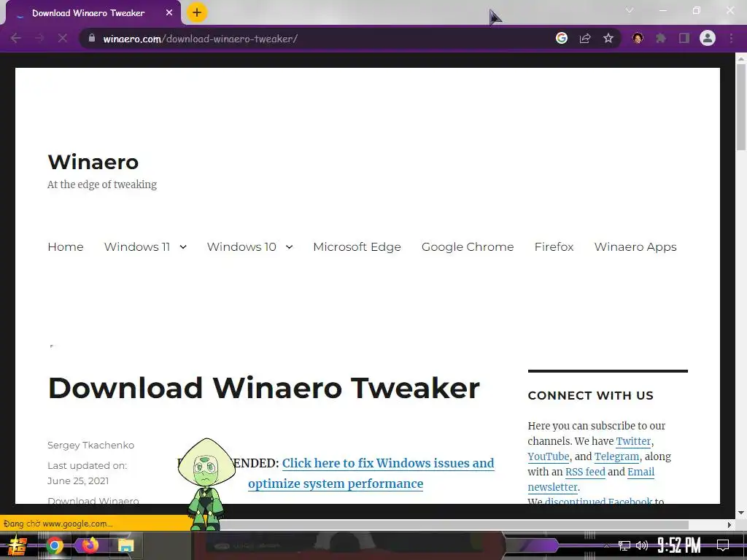Screen dimensions: 747x560
Task: Click the Google icon in address bar
Action: (x=562, y=38)
